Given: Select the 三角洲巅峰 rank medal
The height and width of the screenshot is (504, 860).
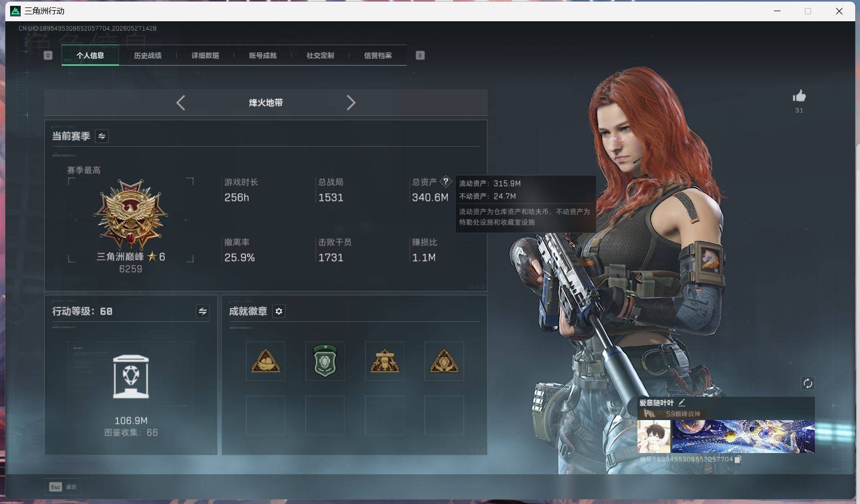Looking at the screenshot, I should (131, 215).
